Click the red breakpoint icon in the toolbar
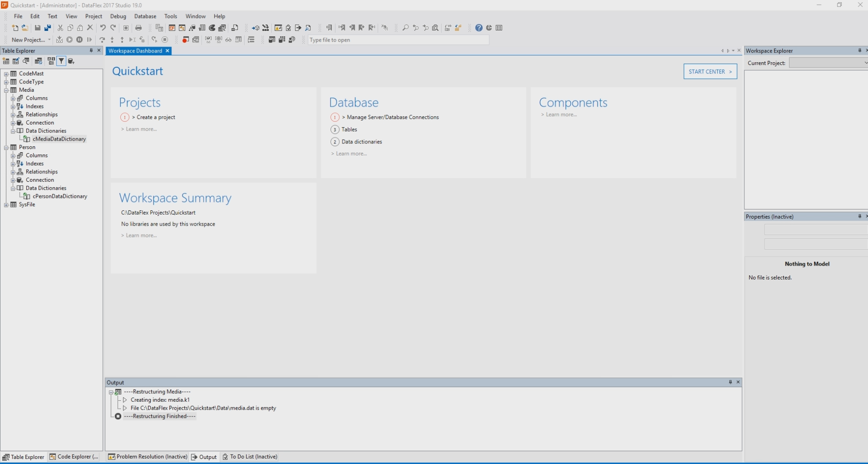 (185, 40)
